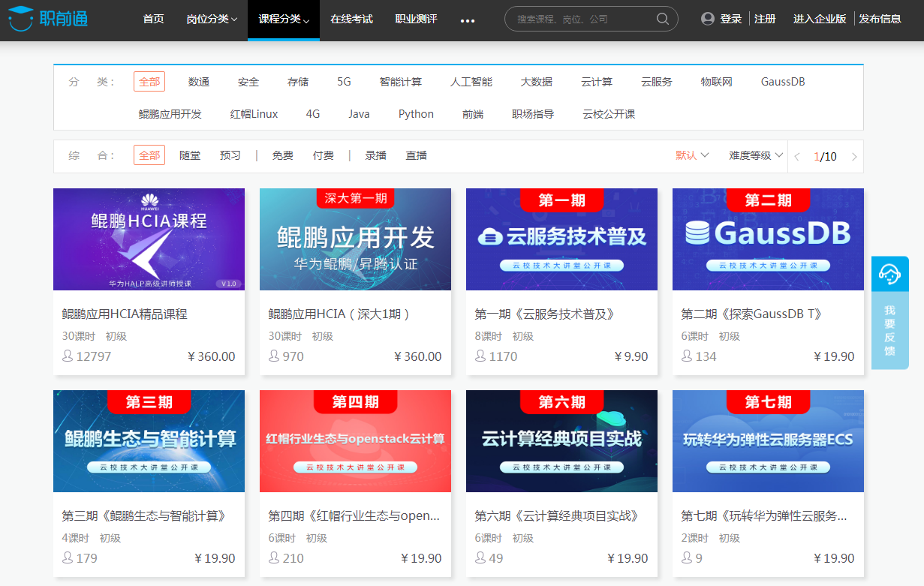Click the 发布信息 button

pos(880,19)
